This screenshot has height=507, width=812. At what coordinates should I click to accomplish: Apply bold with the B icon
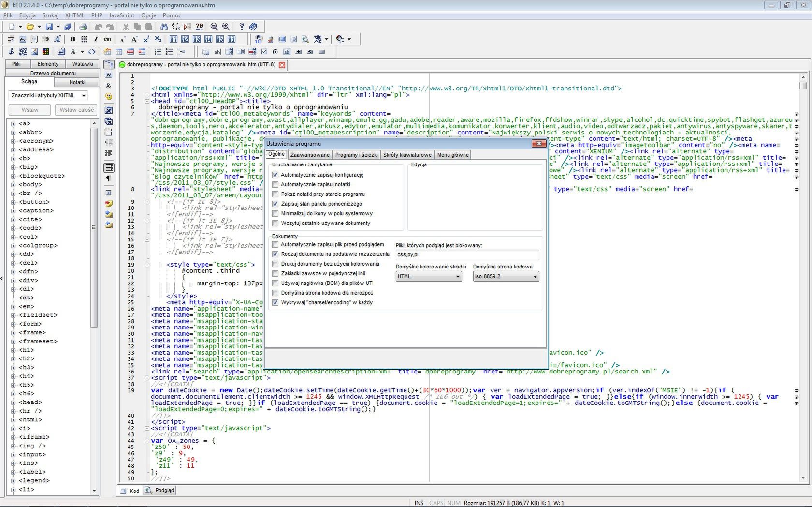pos(72,39)
